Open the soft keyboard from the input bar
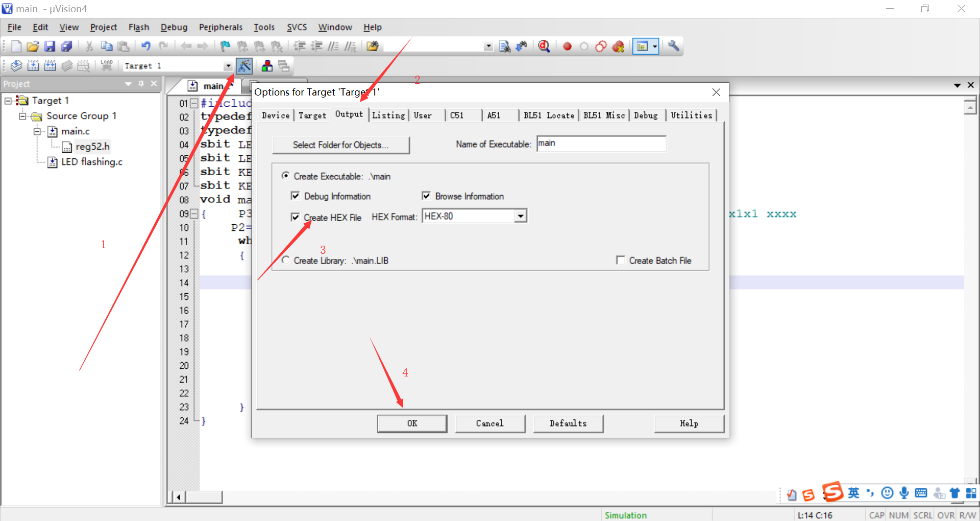The image size is (980, 521). click(x=921, y=493)
